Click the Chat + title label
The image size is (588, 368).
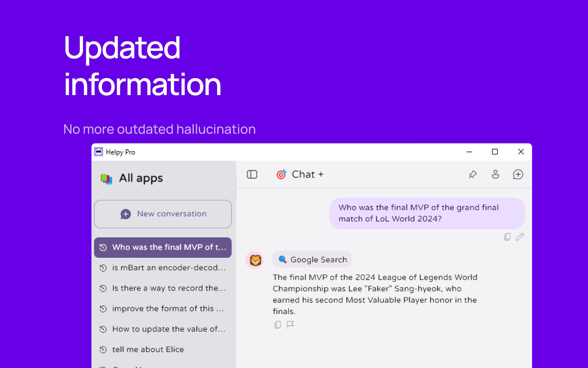pyautogui.click(x=308, y=174)
